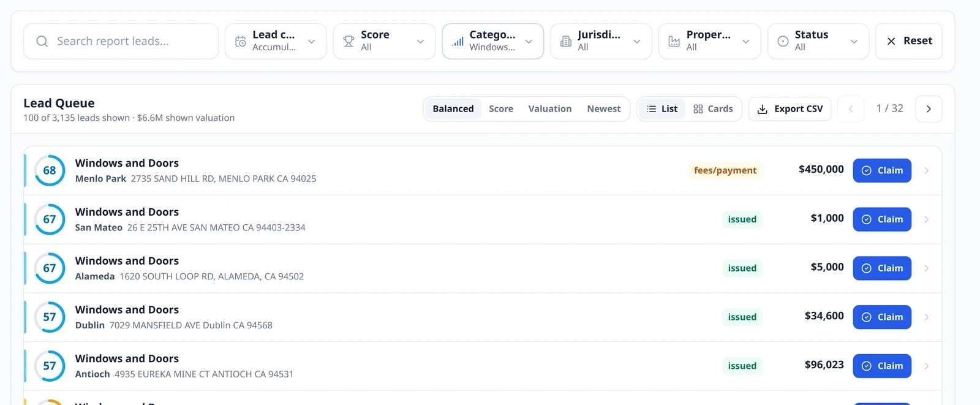Screen dimensions: 980x405
Task: Claim the San Mateo $1,000 lead
Action: click(882, 219)
